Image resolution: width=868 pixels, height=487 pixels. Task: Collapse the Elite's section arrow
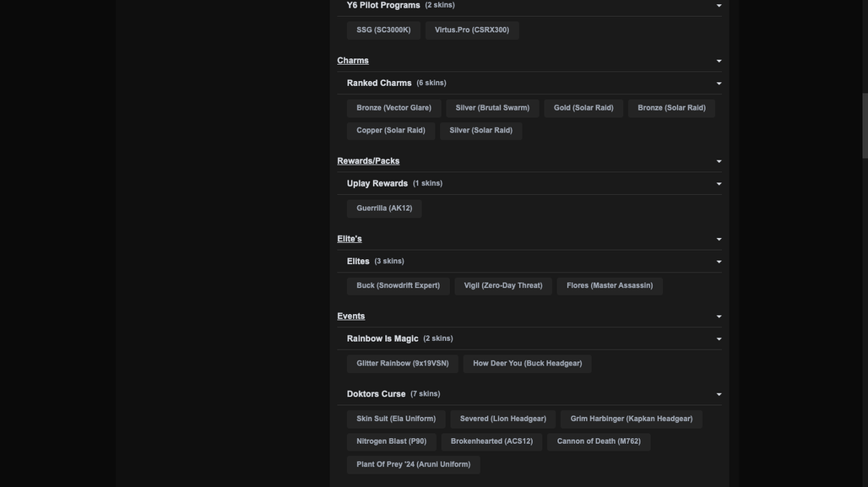(719, 240)
